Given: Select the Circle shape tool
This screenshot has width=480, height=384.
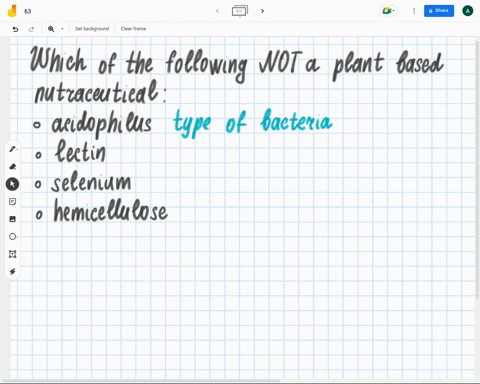Looking at the screenshot, I should coord(13,237).
